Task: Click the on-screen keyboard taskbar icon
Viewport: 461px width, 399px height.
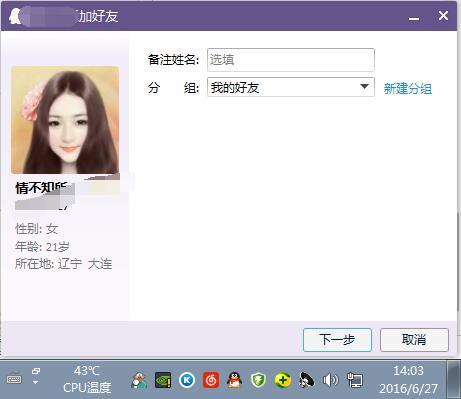Action: 14,378
